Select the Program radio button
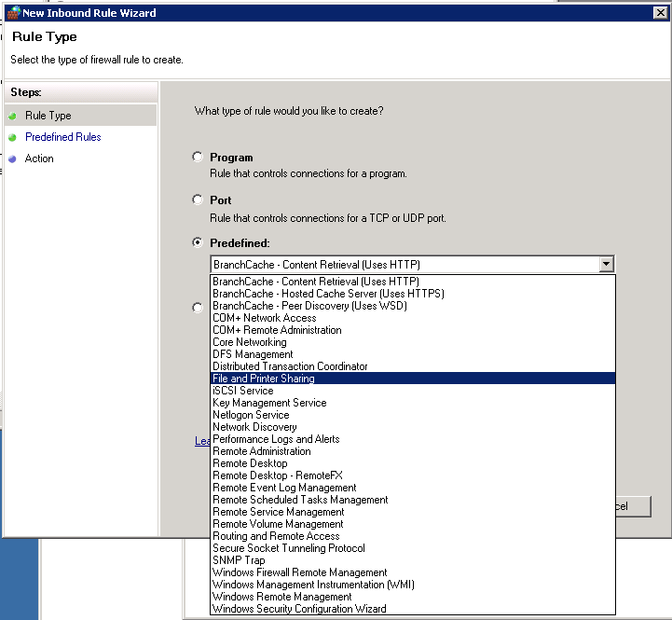 pyautogui.click(x=197, y=158)
